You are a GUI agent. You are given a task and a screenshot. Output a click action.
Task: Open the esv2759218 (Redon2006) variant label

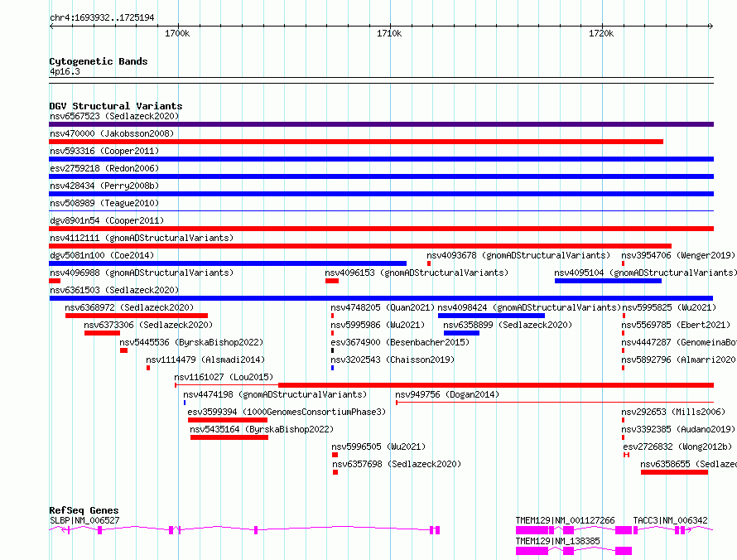104,168
